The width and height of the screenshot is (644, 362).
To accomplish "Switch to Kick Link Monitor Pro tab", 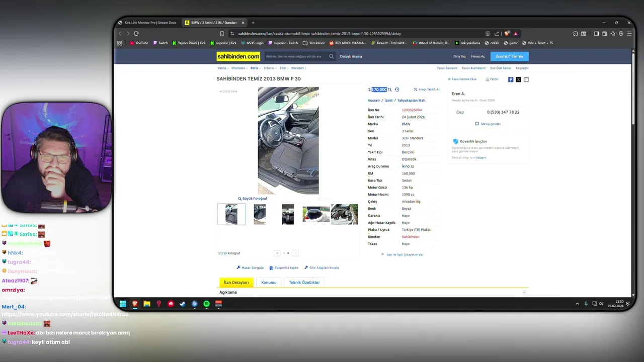I will [147, 23].
